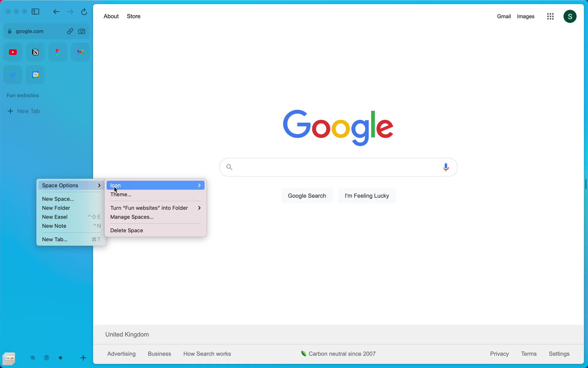Click the Google Apps grid icon
Viewport: 588px width, 368px height.
point(550,16)
